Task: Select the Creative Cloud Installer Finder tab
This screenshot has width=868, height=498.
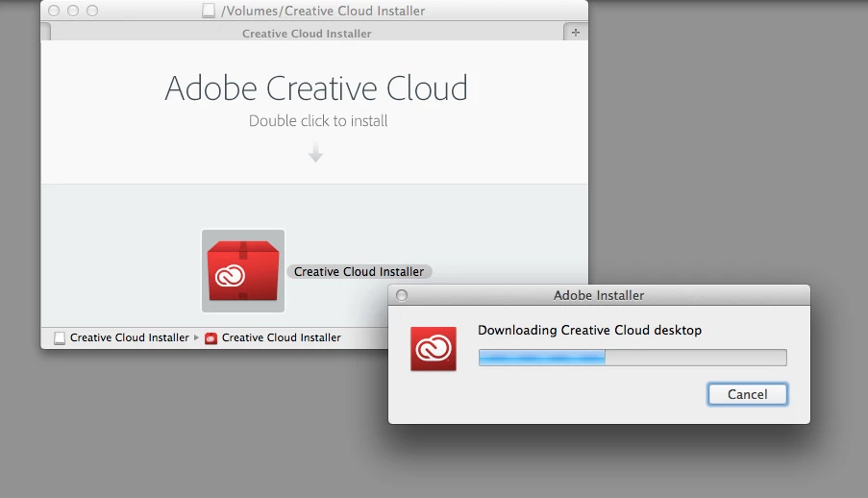Action: pos(307,34)
